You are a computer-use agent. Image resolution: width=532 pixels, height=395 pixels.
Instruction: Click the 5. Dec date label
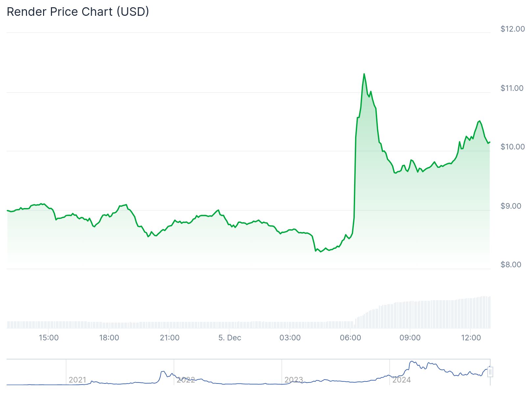tap(230, 338)
